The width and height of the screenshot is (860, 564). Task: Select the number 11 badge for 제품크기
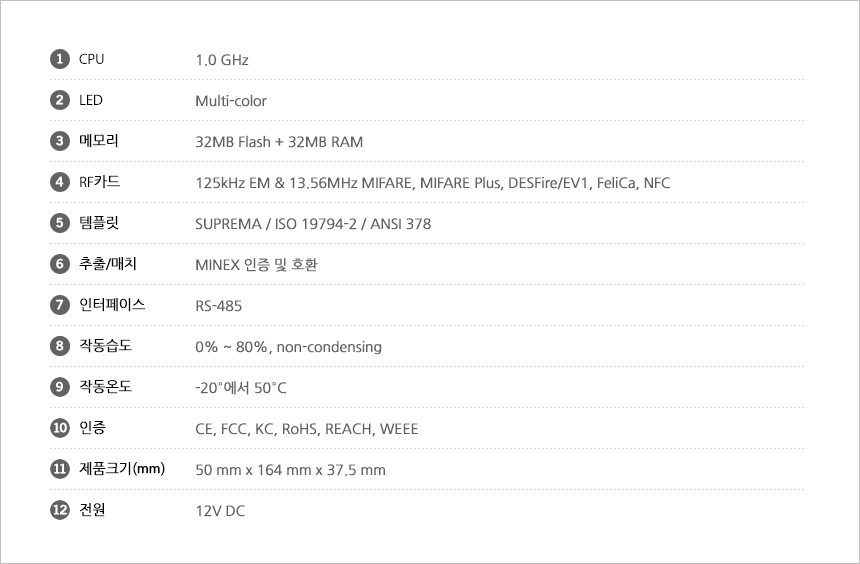click(60, 469)
